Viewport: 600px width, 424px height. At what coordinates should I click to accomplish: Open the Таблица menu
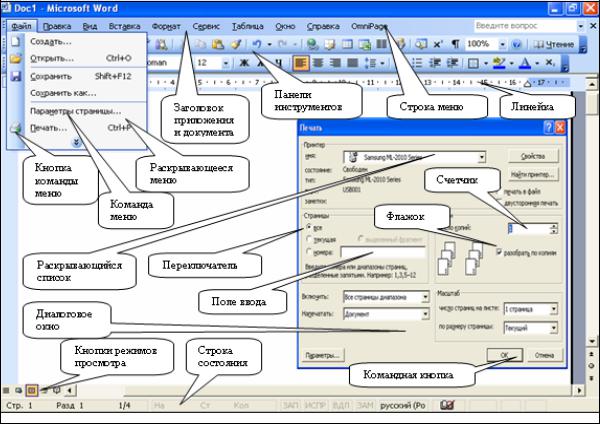(248, 26)
